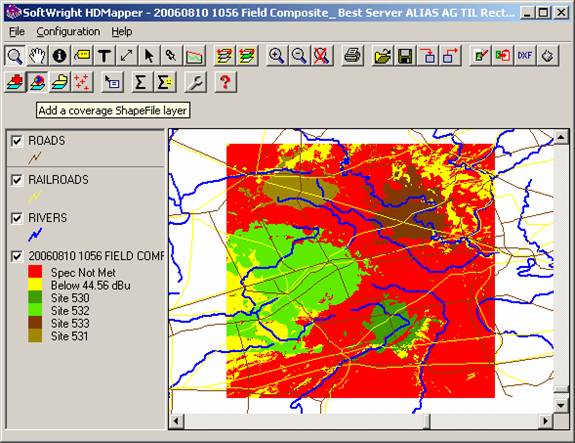Click the printer icon to print map
This screenshot has height=443, width=575.
click(x=352, y=56)
